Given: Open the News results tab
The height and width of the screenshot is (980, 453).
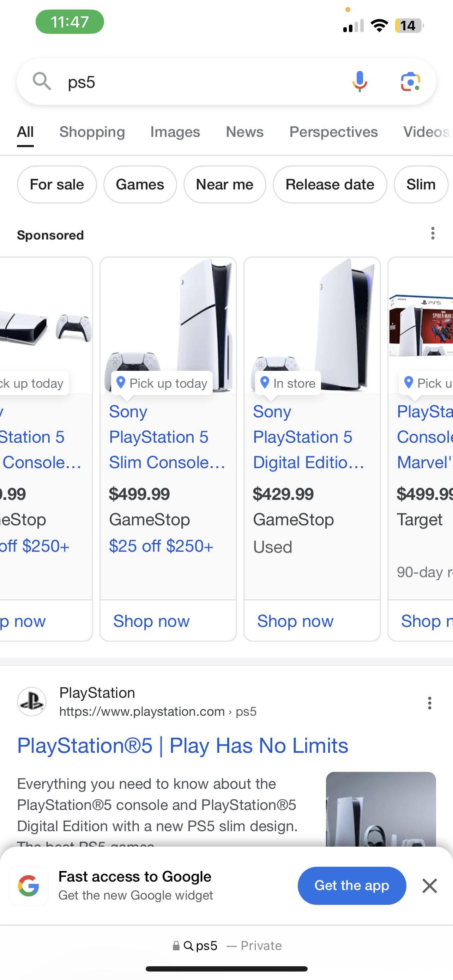Looking at the screenshot, I should 244,132.
